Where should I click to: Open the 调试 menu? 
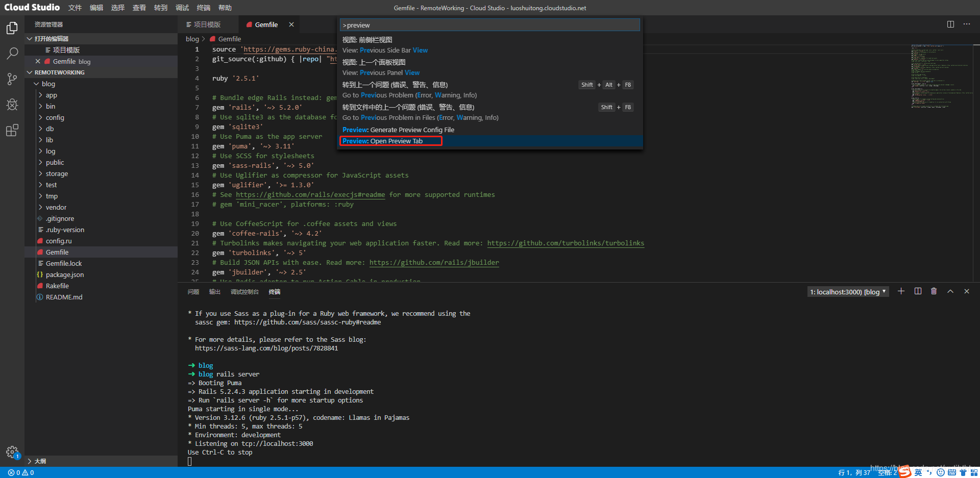coord(182,8)
